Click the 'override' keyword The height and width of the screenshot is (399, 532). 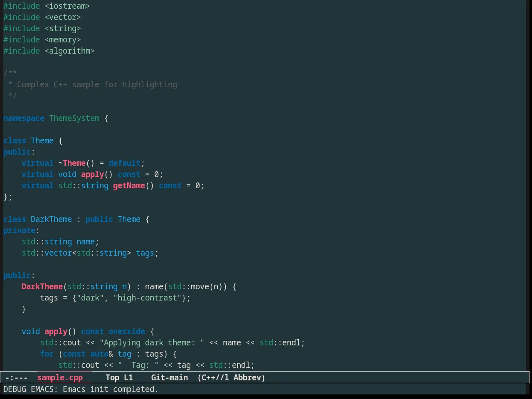127,331
